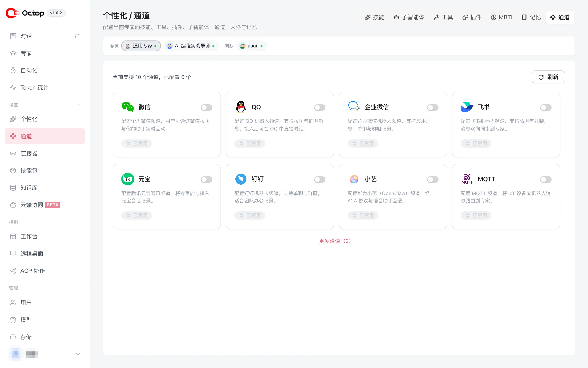Screen dimensions: 588x368
Task: Click the 已禁用 status under MQTT
Action: point(476,215)
